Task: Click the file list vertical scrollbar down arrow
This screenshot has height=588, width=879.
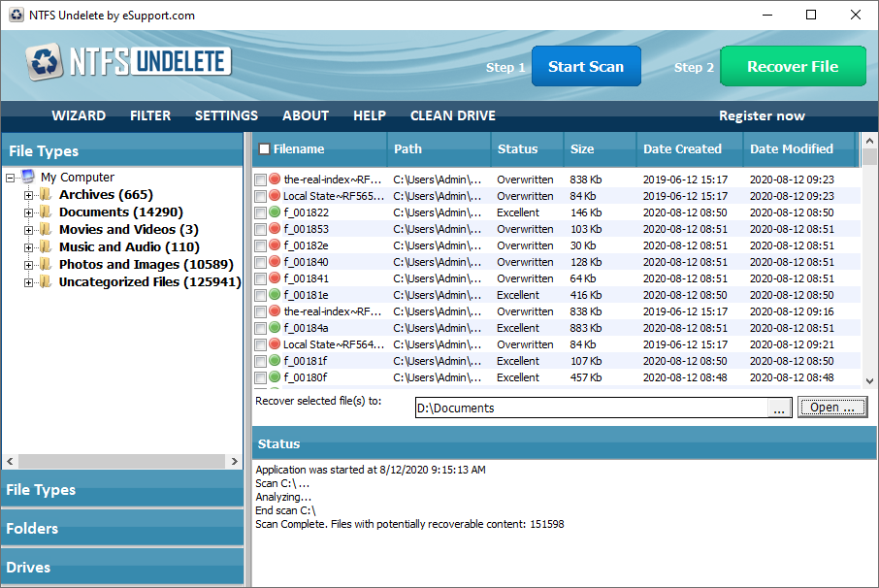Action: (x=869, y=380)
